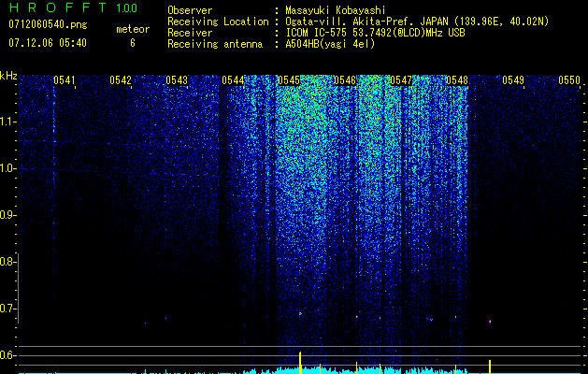Image resolution: width=588 pixels, height=374 pixels.
Task: Click the meteor count value 6
Action: click(133, 43)
